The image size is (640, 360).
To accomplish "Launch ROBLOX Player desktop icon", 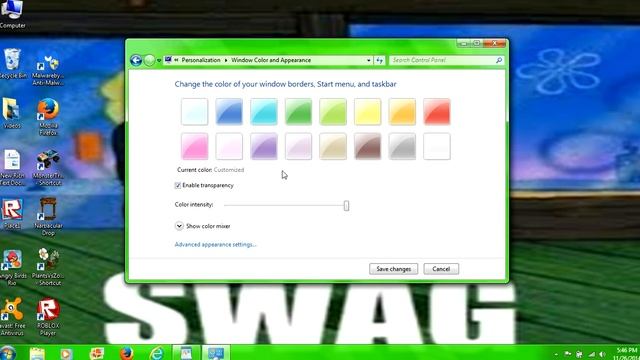I will click(x=48, y=317).
